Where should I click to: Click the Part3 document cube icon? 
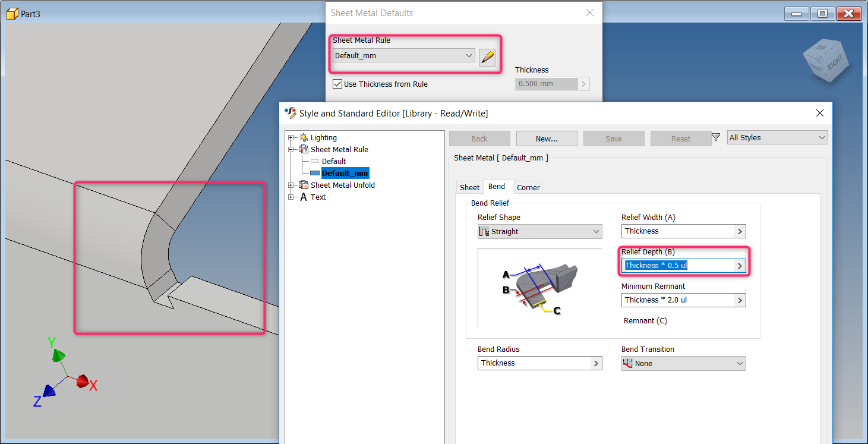(12, 14)
